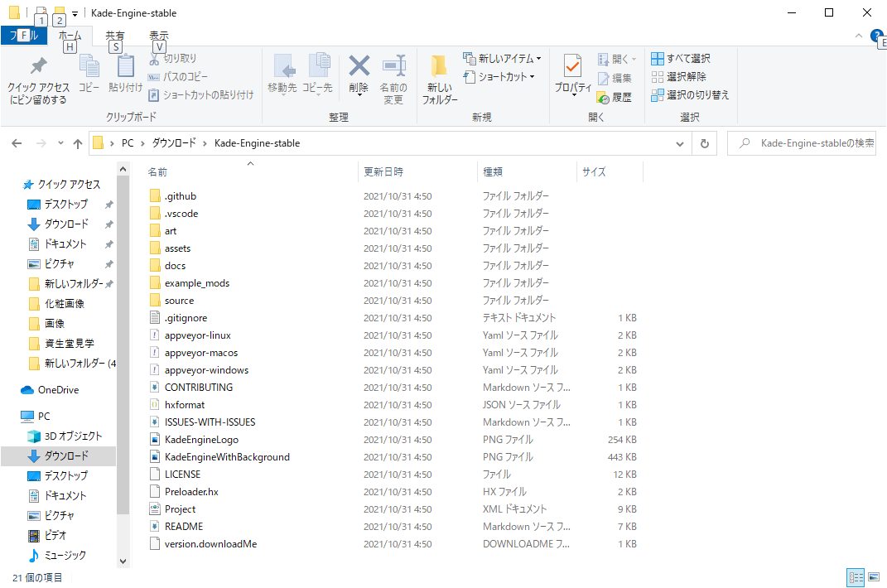Collapse the ribbon with the chevron
Image resolution: width=887 pixels, height=588 pixels.
(x=858, y=36)
